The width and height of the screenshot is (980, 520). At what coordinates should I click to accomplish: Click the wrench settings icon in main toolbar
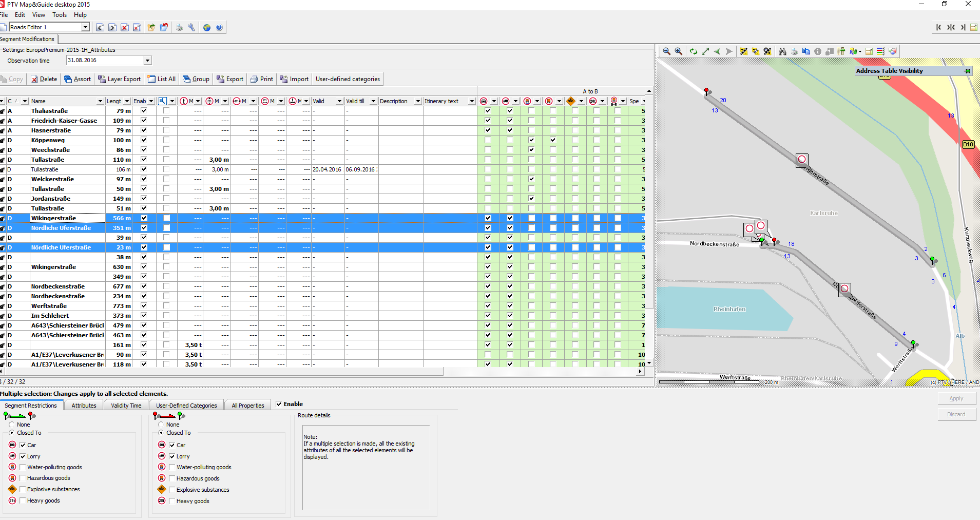pyautogui.click(x=191, y=28)
